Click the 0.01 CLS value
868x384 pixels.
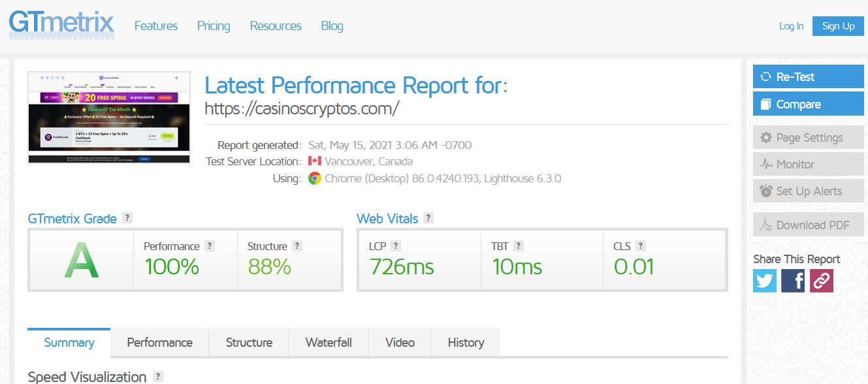pyautogui.click(x=634, y=266)
